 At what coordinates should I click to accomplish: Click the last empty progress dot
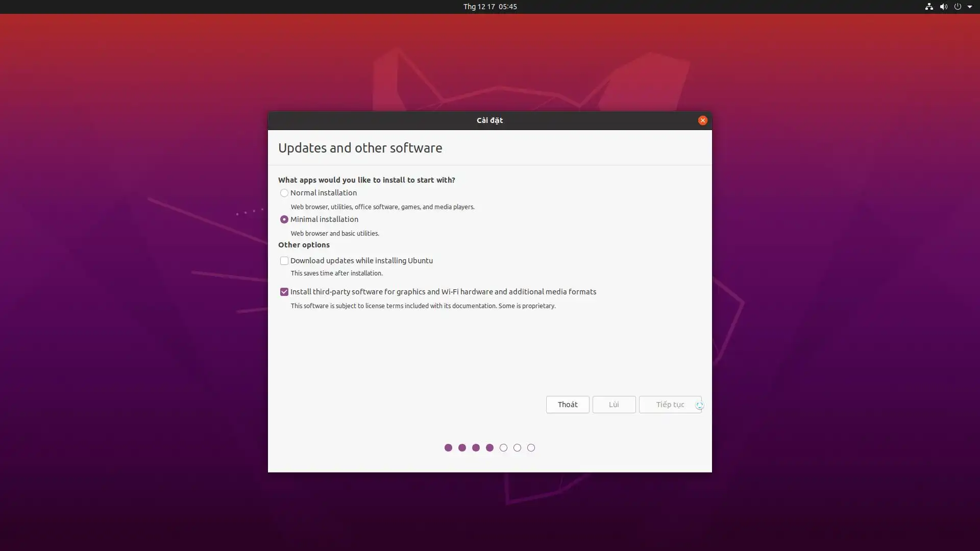[531, 447]
